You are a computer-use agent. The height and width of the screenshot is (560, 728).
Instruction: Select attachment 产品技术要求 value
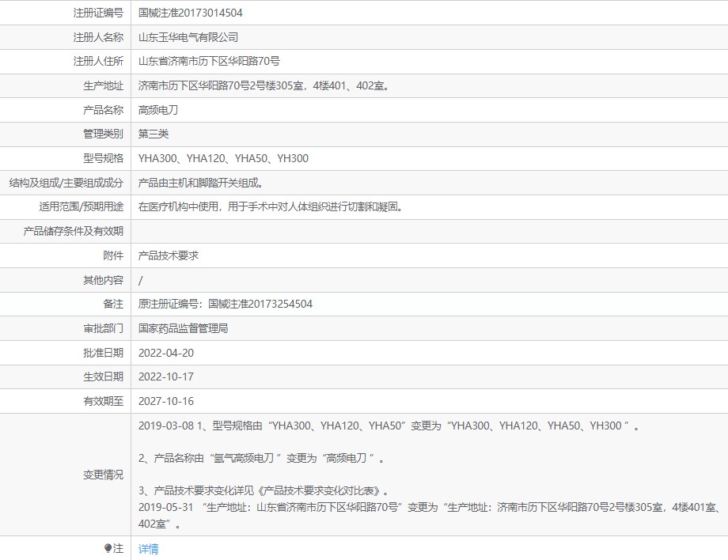(x=168, y=255)
